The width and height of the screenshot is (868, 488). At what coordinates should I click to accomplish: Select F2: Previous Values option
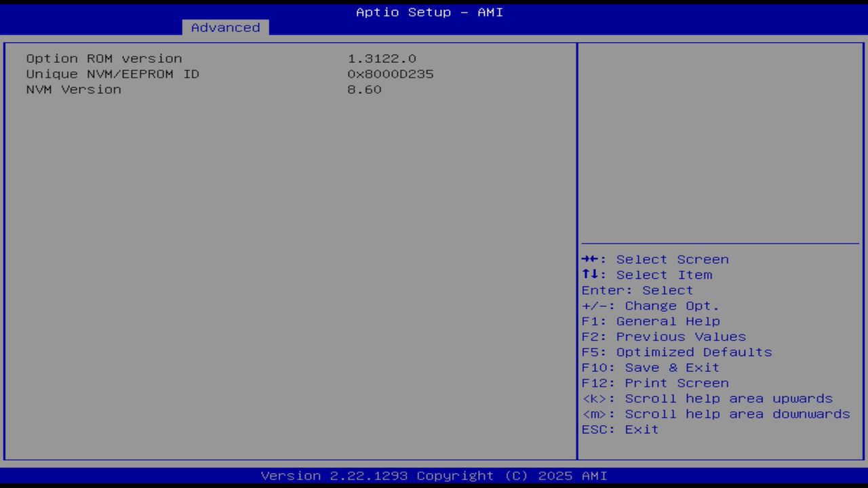click(663, 336)
